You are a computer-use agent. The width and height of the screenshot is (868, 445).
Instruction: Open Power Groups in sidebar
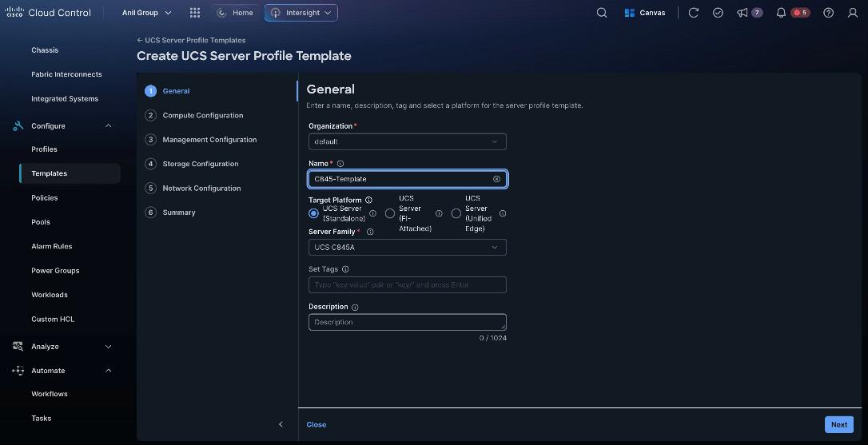55,271
